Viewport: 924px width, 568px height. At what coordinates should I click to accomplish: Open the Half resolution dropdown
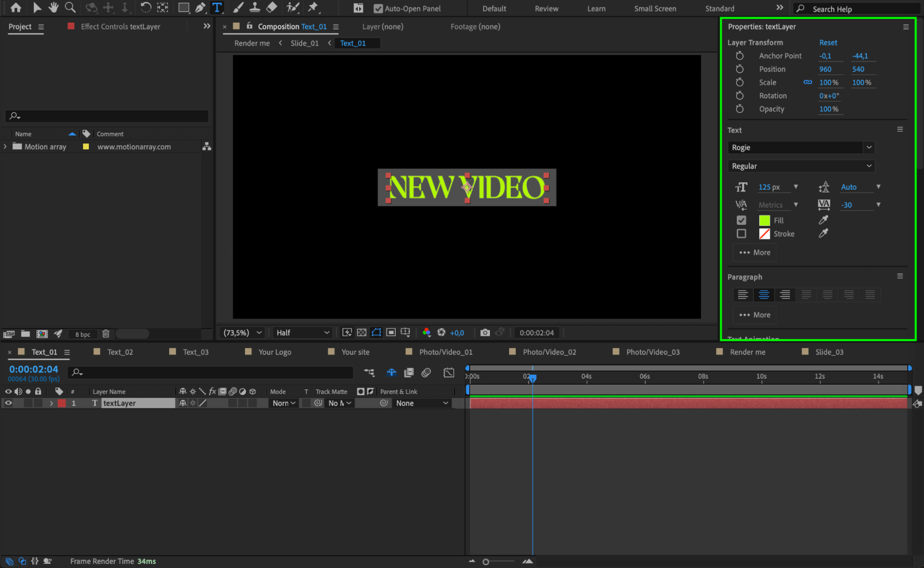303,333
